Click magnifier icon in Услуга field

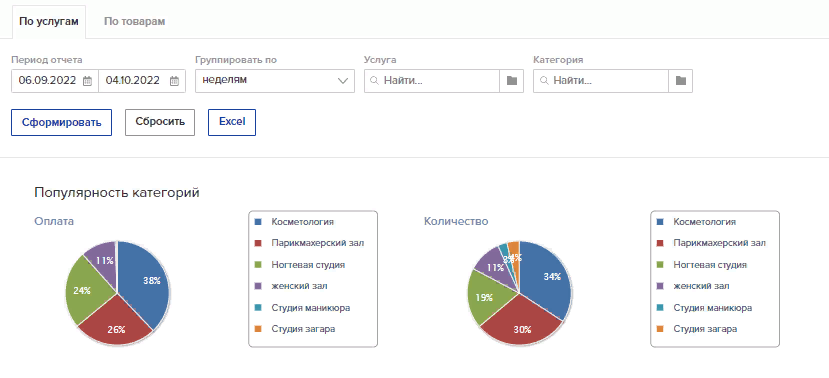pyautogui.click(x=374, y=81)
